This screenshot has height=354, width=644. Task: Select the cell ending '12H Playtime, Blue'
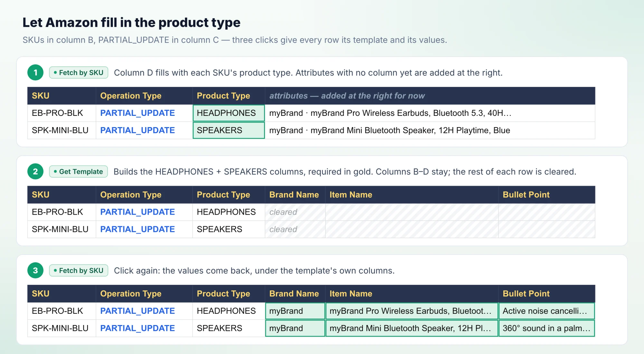coord(430,130)
